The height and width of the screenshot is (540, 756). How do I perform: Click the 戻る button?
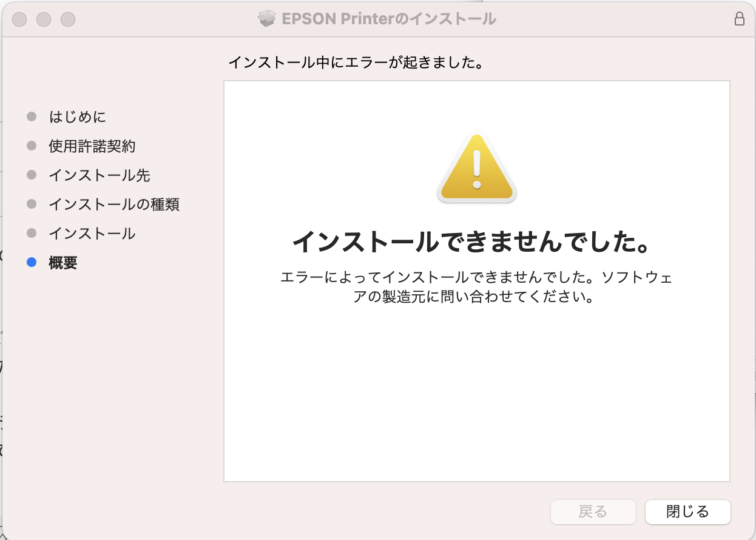point(593,511)
